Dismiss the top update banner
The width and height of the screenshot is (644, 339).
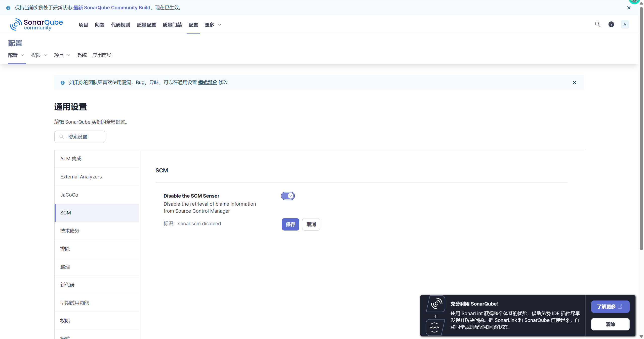pos(629,8)
